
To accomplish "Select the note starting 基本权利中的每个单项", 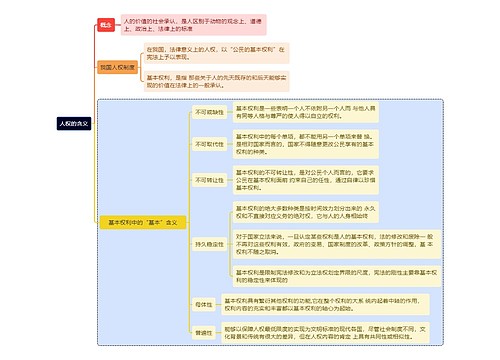I will (x=306, y=144).
